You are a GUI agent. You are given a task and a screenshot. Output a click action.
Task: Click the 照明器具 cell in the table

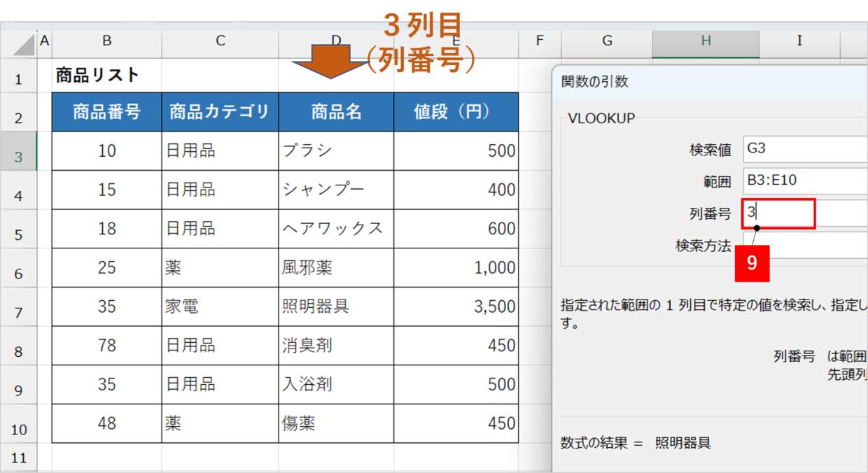tap(336, 306)
